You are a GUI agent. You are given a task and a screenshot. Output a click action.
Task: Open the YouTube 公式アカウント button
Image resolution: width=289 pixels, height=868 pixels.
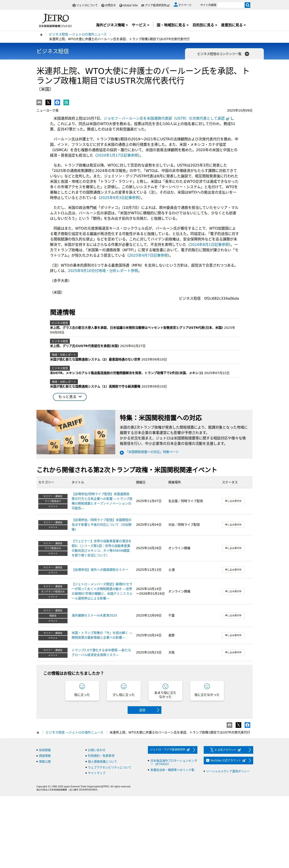(228, 760)
